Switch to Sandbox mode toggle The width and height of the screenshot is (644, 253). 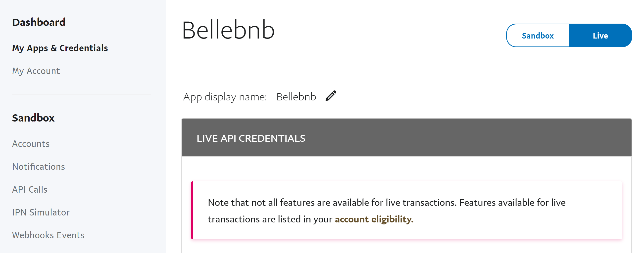pyautogui.click(x=538, y=36)
